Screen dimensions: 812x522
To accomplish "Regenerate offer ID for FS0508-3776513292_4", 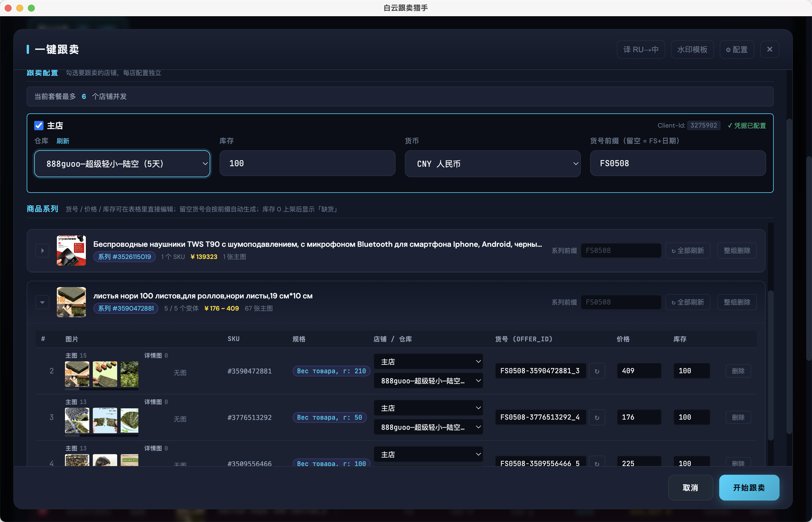I will pyautogui.click(x=597, y=418).
